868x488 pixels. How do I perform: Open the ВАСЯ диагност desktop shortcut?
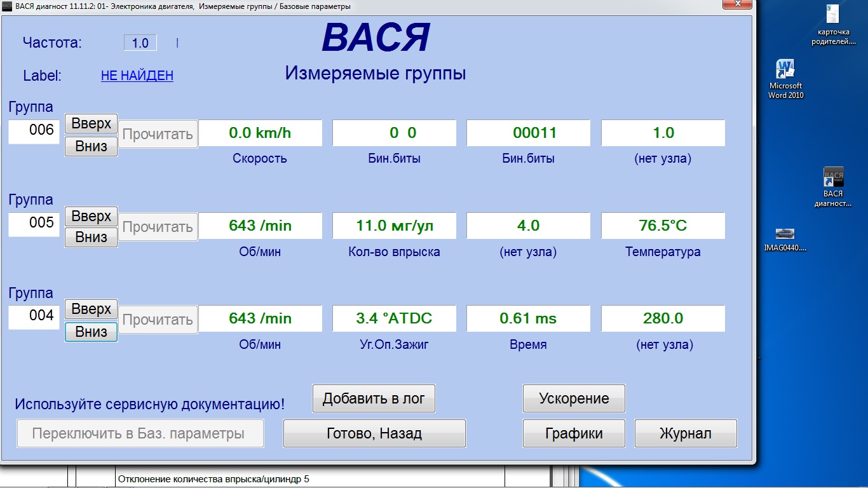pyautogui.click(x=832, y=177)
